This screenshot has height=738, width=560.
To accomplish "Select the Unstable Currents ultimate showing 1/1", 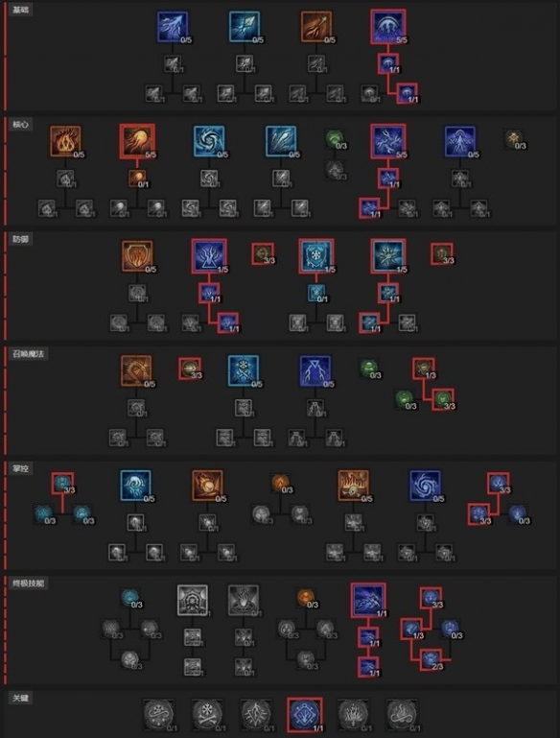I will (x=368, y=601).
